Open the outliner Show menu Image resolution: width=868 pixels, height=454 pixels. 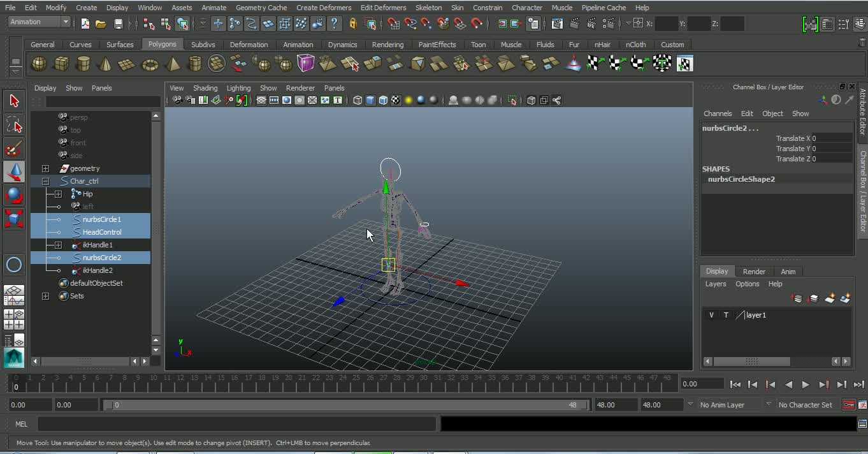click(x=74, y=88)
